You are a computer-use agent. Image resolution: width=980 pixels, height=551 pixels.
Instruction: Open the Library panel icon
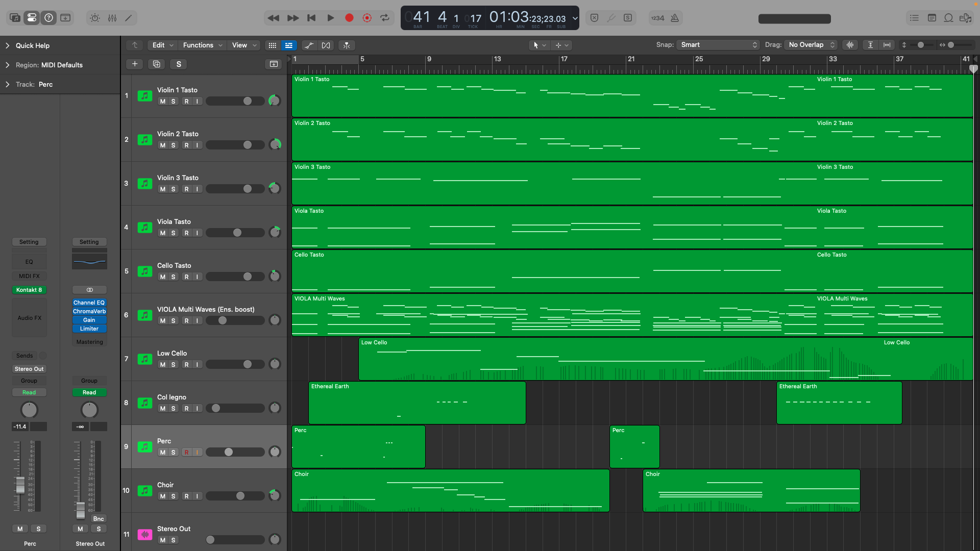[15, 18]
